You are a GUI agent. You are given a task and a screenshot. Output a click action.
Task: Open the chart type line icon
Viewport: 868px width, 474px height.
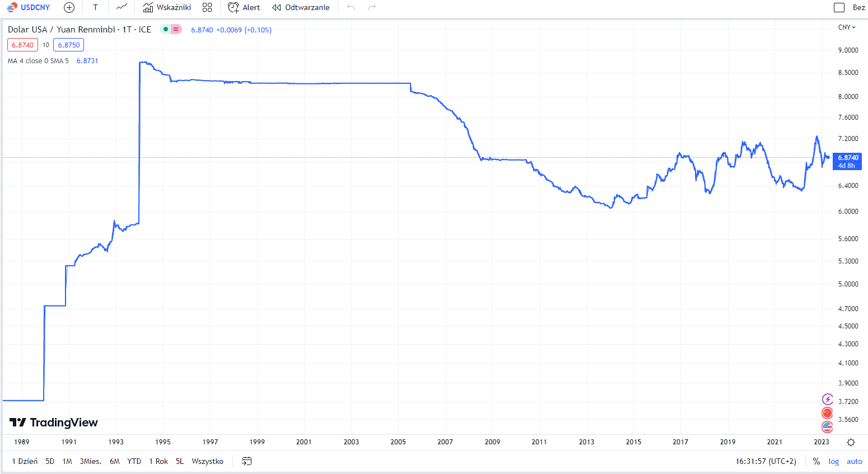click(122, 7)
